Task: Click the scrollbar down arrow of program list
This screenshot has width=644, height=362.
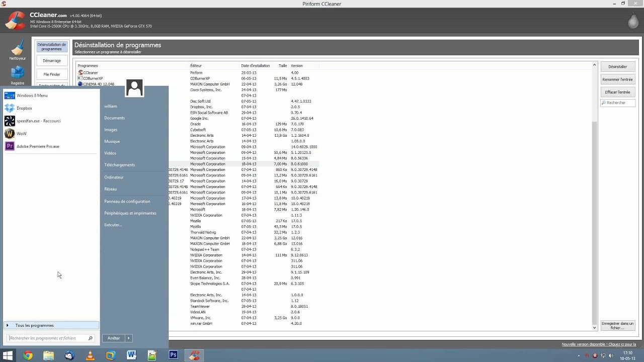Action: (594, 328)
